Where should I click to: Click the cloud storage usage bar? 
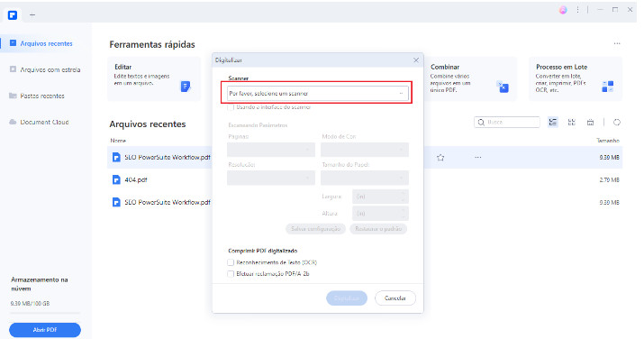coord(45,313)
